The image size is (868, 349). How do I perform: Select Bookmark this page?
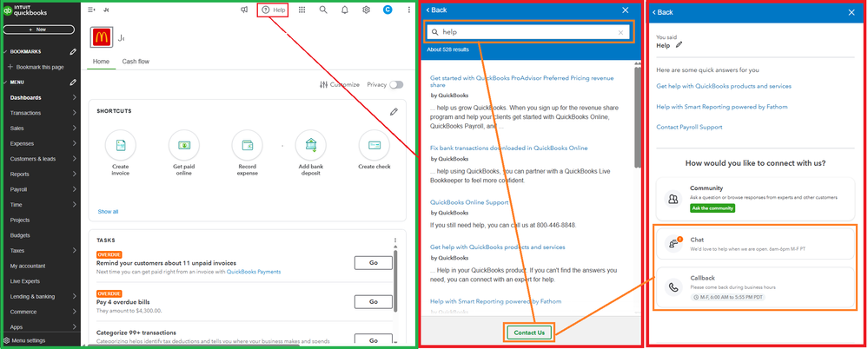pos(36,67)
